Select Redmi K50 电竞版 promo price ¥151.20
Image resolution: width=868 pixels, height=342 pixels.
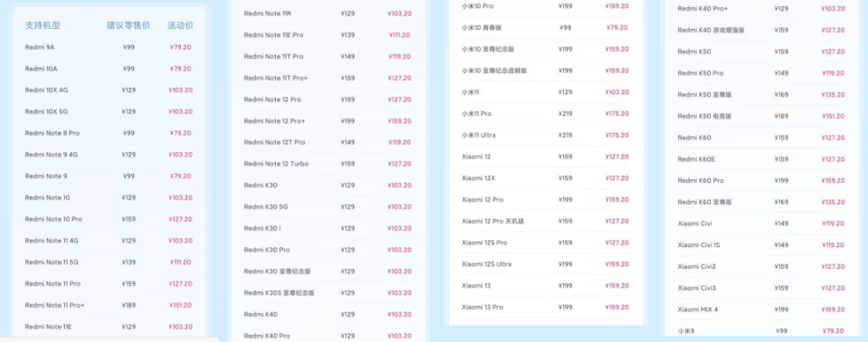click(833, 116)
